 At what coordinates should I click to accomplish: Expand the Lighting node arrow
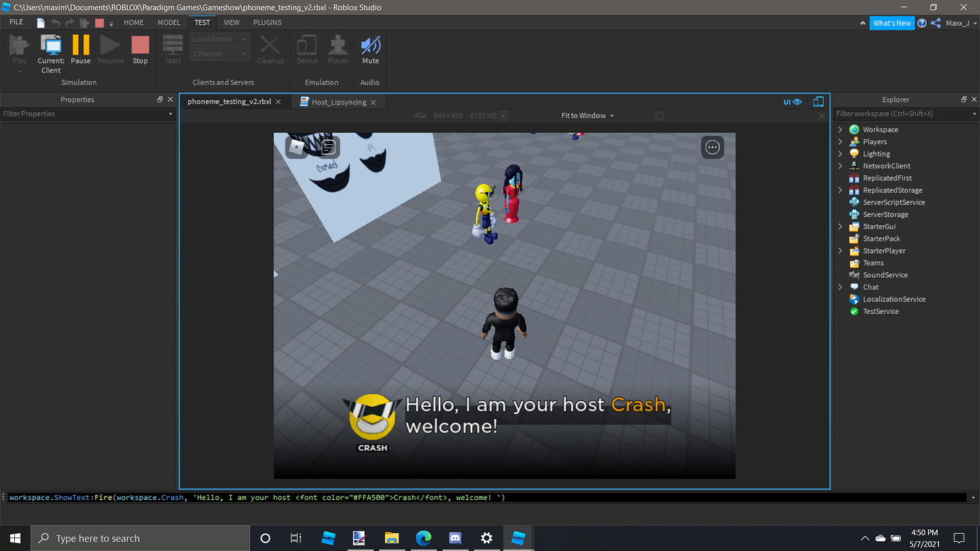[840, 154]
